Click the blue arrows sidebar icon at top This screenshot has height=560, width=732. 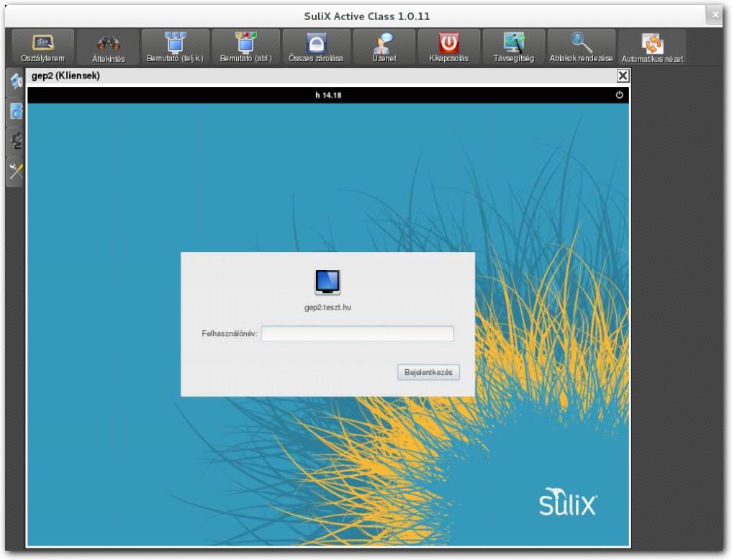(x=16, y=81)
